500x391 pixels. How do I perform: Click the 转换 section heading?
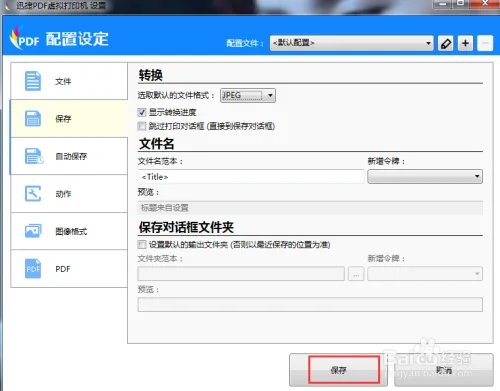151,75
